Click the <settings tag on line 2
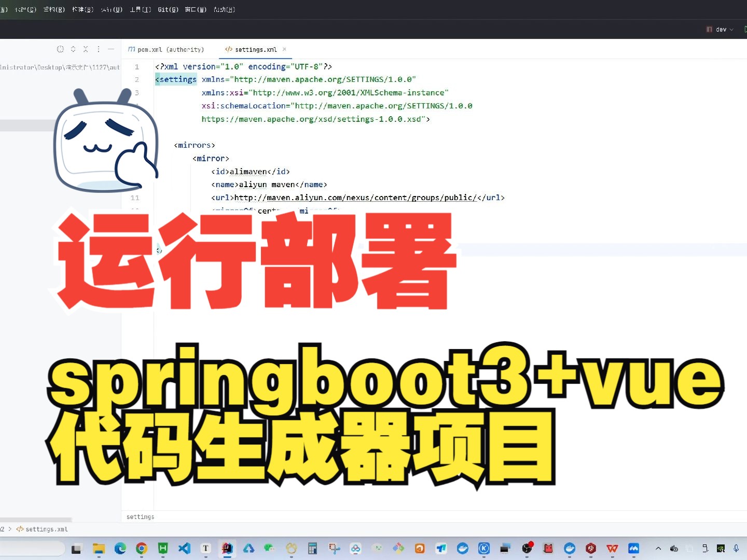Screen dimensions: 747x560 tap(176, 79)
